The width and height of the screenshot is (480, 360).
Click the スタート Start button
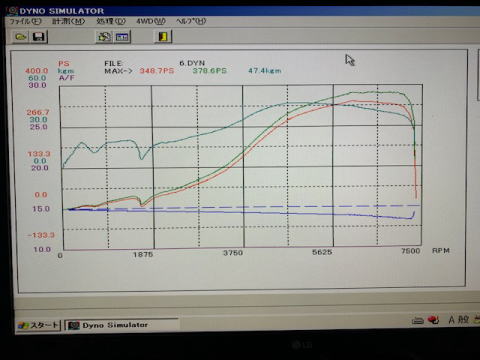(x=39, y=325)
